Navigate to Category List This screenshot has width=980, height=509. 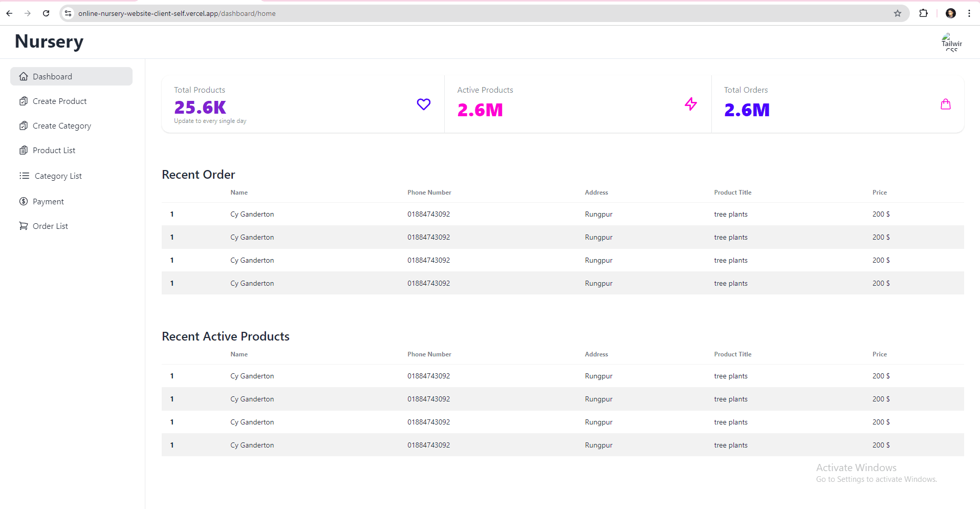58,176
